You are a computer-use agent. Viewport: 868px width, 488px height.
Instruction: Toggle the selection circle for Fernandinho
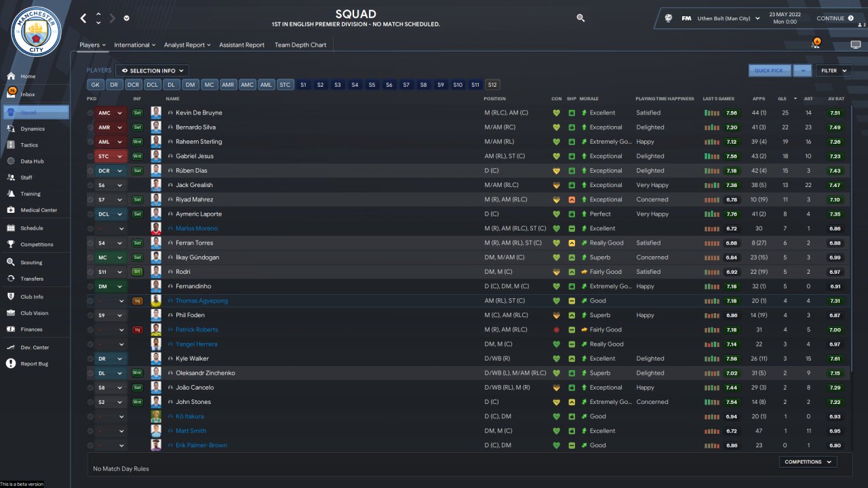[90, 287]
